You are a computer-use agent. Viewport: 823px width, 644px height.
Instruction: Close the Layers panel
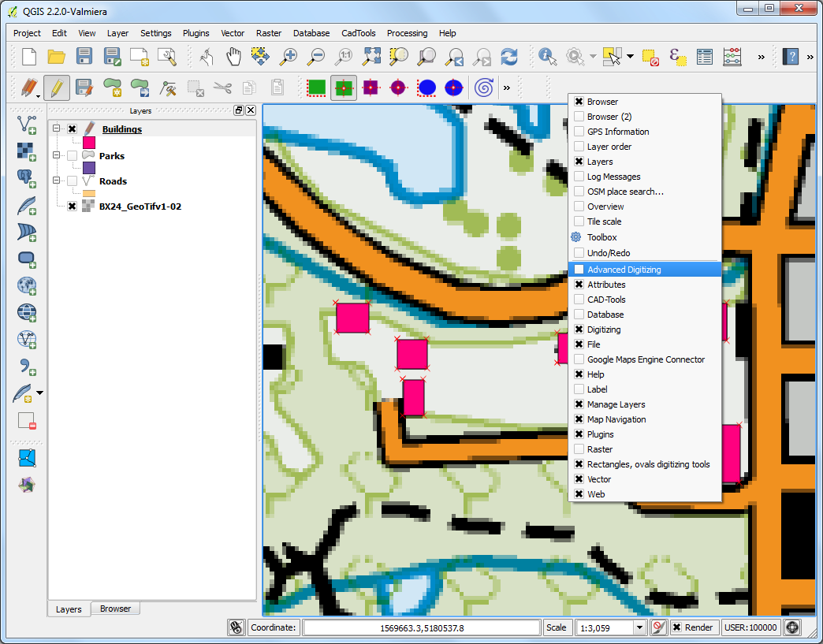tap(251, 110)
